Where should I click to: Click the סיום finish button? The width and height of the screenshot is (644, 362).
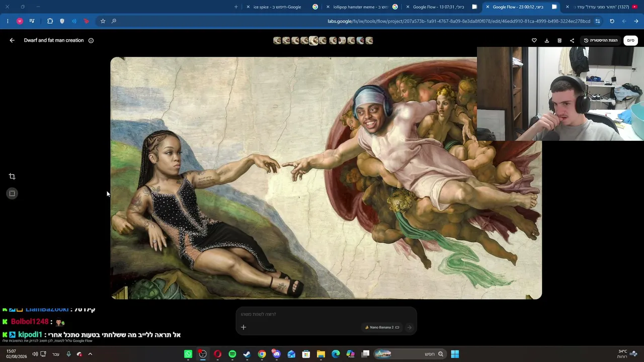click(x=631, y=40)
